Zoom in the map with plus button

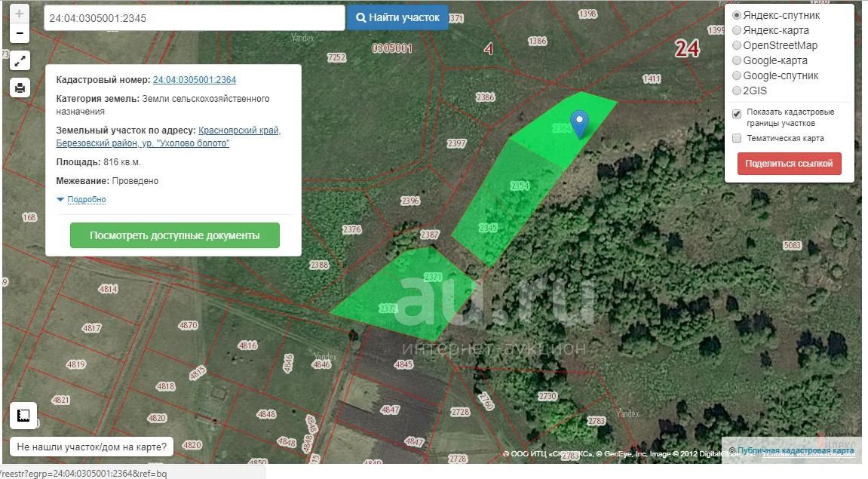pyautogui.click(x=20, y=14)
